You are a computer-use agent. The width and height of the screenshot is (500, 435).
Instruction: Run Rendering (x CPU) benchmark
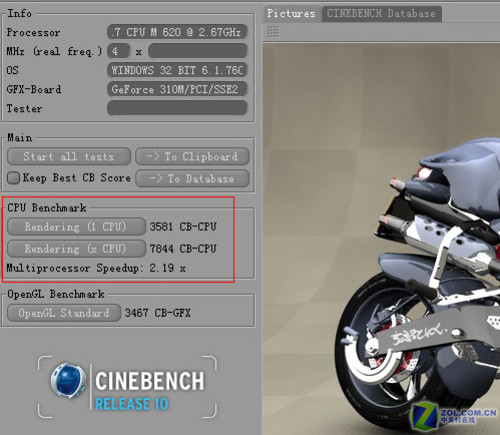76,249
